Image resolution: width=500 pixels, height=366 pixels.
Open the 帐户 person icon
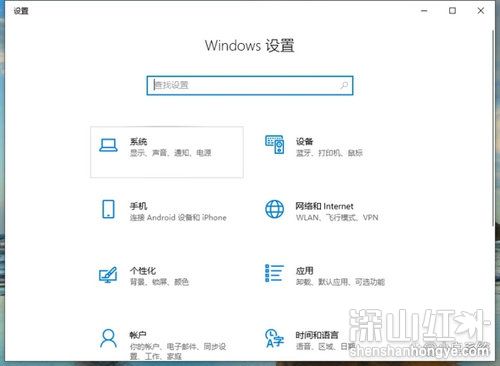108,338
